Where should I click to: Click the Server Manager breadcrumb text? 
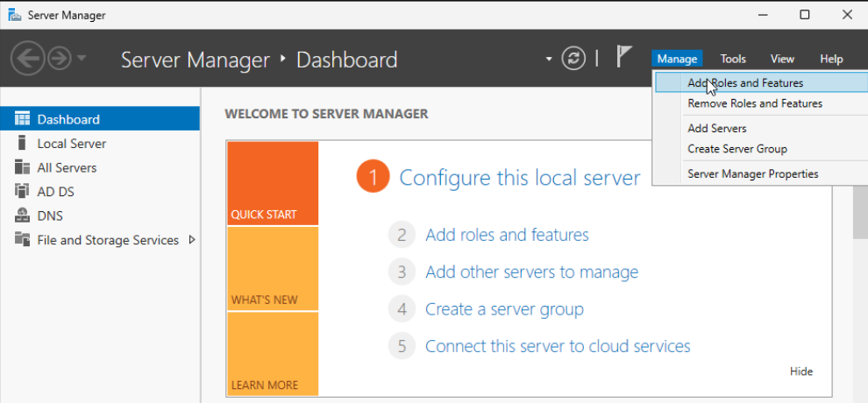coord(196,60)
